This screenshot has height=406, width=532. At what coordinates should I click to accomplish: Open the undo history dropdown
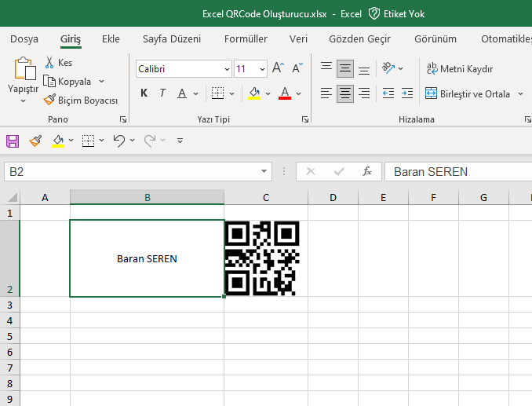[133, 141]
